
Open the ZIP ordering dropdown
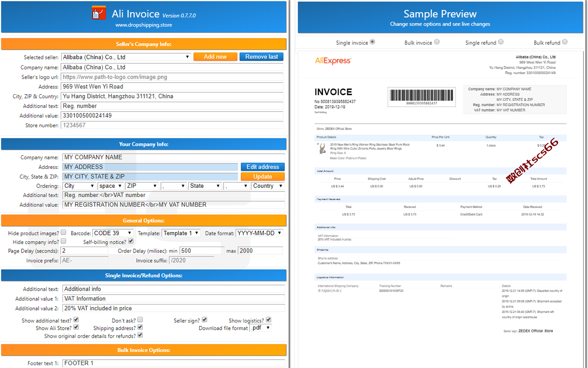click(x=142, y=186)
